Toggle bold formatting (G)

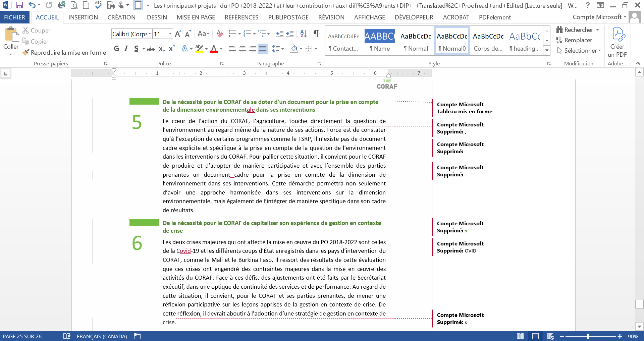[x=116, y=49]
